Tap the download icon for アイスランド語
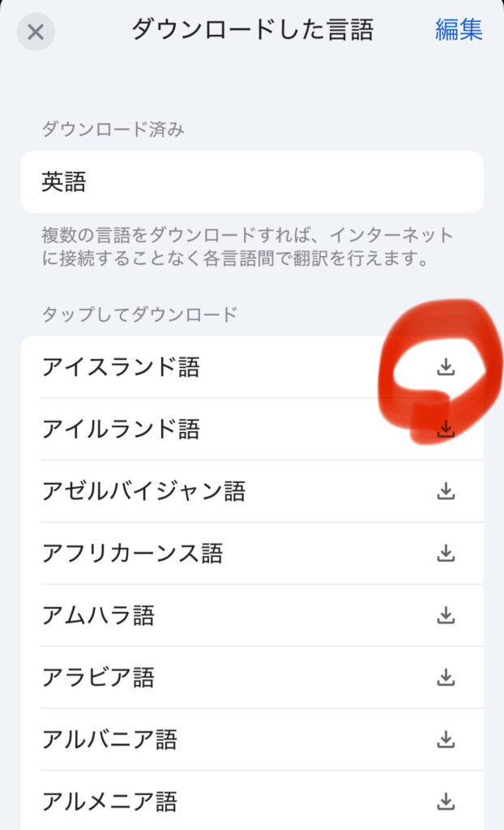Image resolution: width=504 pixels, height=830 pixels. [446, 367]
